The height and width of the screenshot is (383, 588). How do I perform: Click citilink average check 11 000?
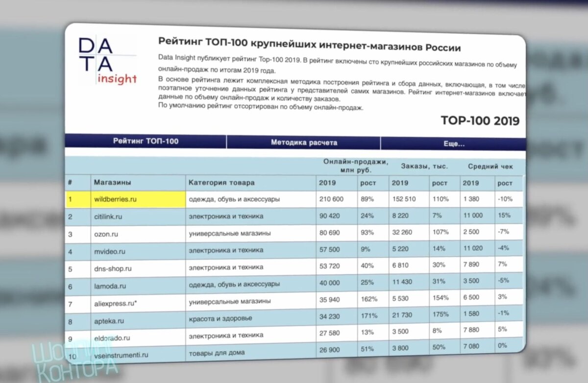click(472, 215)
